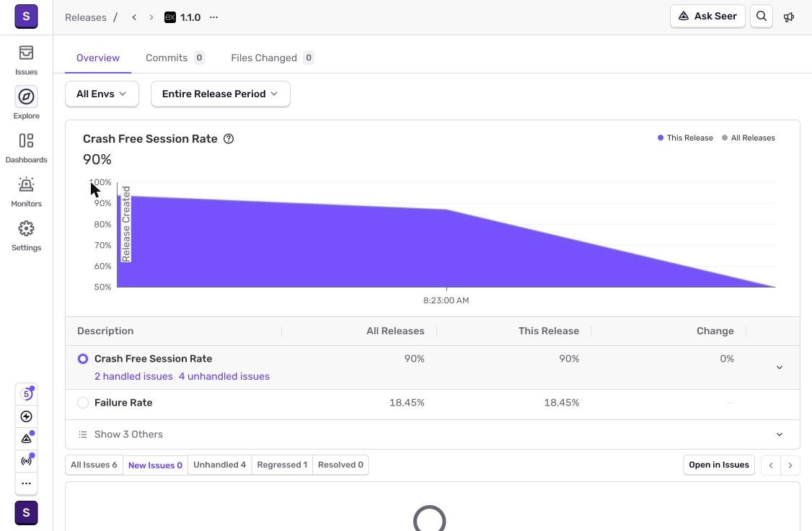Expand the Crash Free Session Rate row chevron
This screenshot has height=531, width=812.
[780, 367]
